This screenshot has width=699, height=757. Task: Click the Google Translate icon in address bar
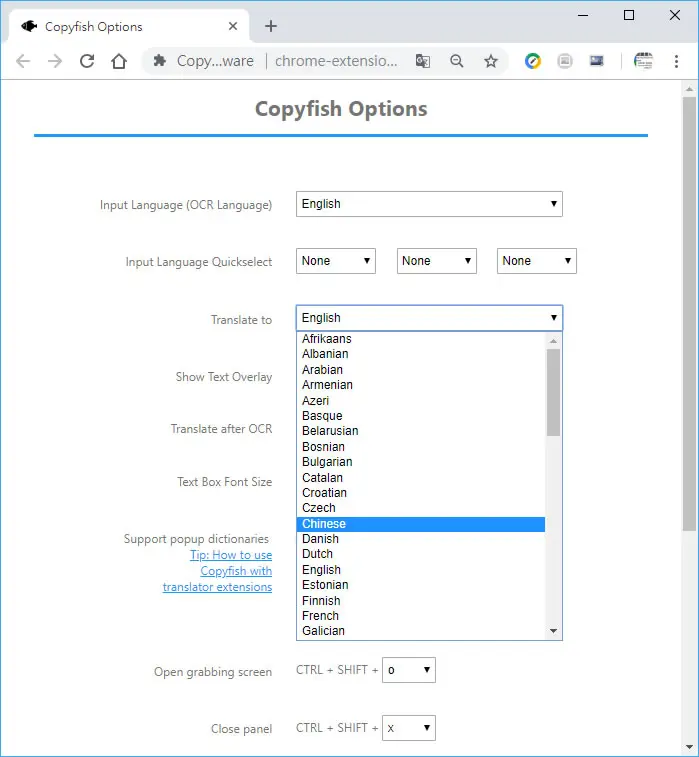click(x=423, y=61)
